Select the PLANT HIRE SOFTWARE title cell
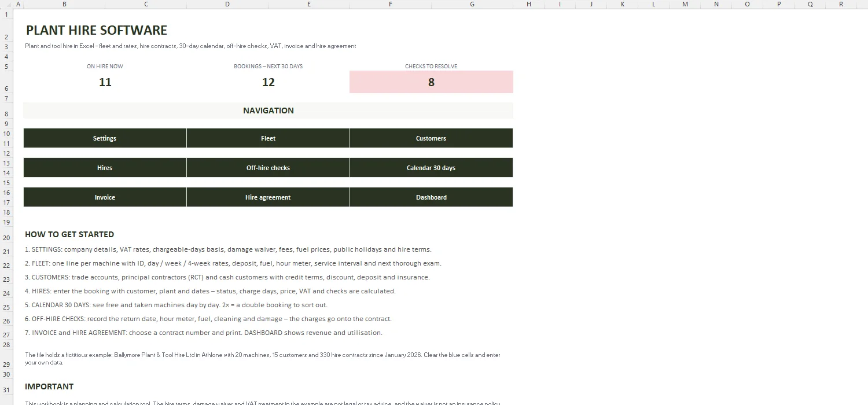Image resolution: width=868 pixels, height=405 pixels. tap(97, 30)
